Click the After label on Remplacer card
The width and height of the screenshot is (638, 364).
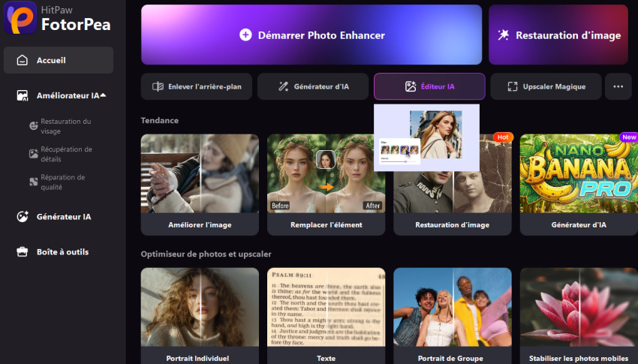373,206
